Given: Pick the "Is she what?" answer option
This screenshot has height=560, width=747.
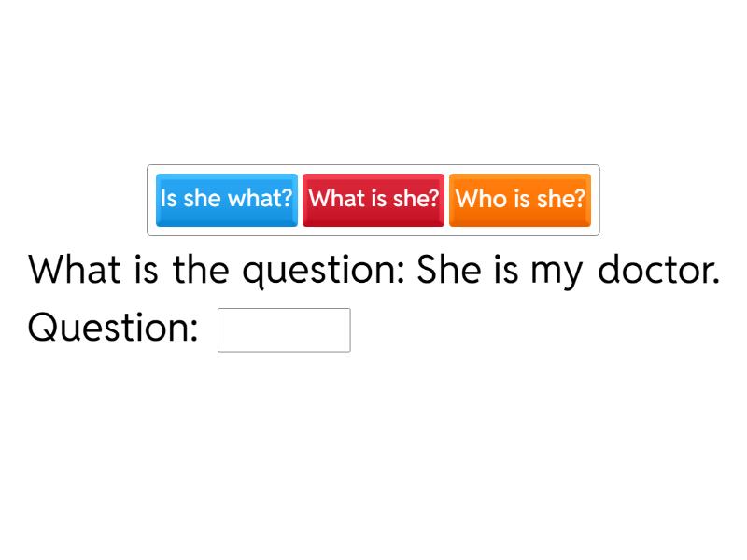Looking at the screenshot, I should [x=227, y=199].
